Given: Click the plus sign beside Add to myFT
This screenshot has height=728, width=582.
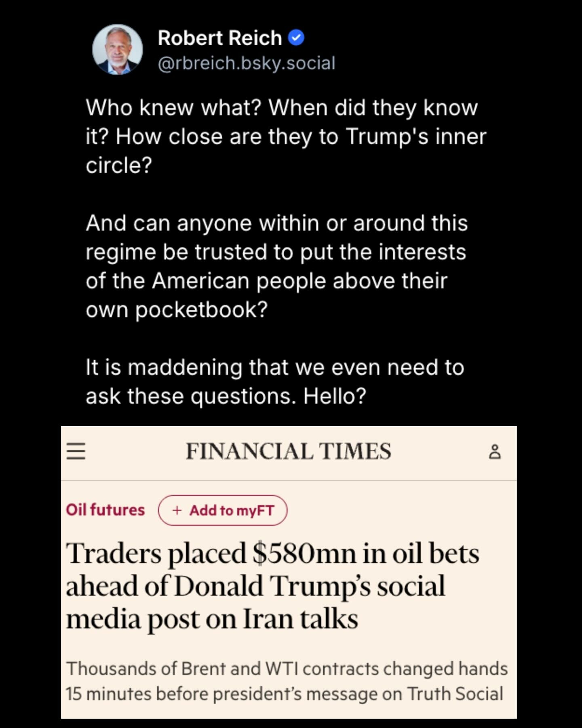Looking at the screenshot, I should (177, 510).
